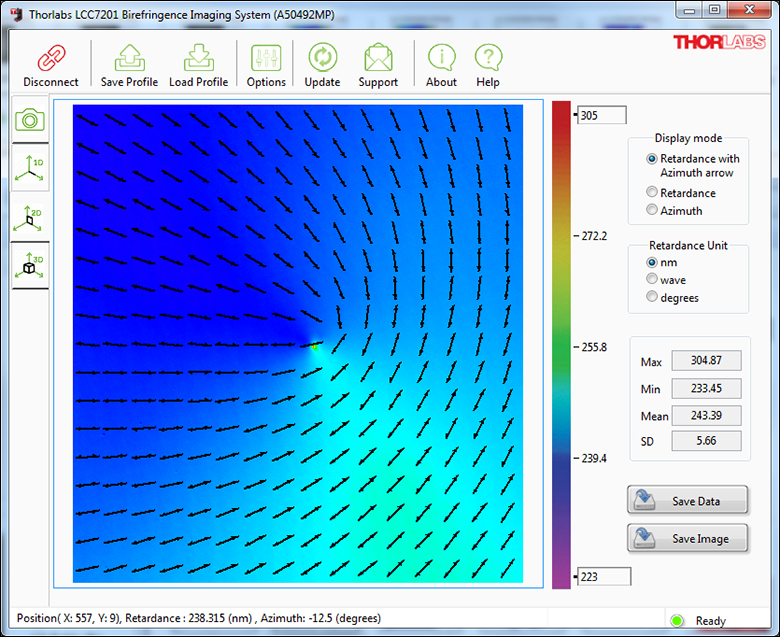The width and height of the screenshot is (780, 637).
Task: Select the camera view tab
Action: coord(30,120)
